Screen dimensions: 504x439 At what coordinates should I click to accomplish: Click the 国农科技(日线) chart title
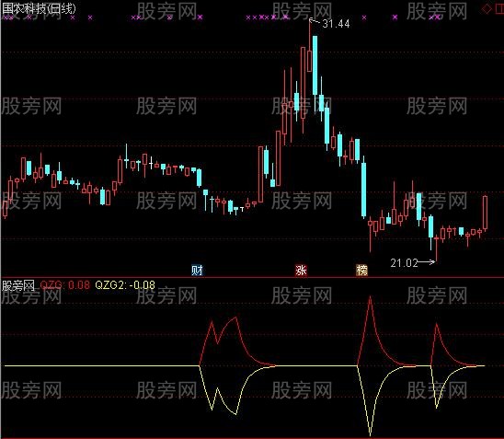click(x=39, y=8)
